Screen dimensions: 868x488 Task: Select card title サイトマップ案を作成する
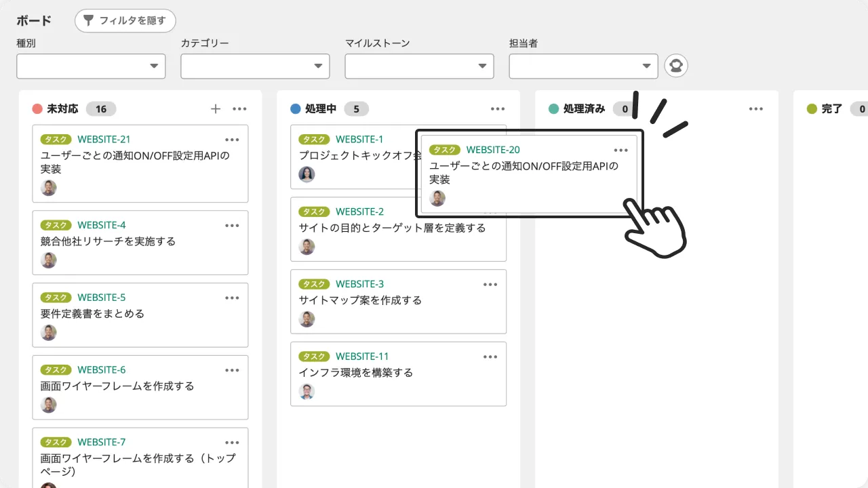pos(360,300)
